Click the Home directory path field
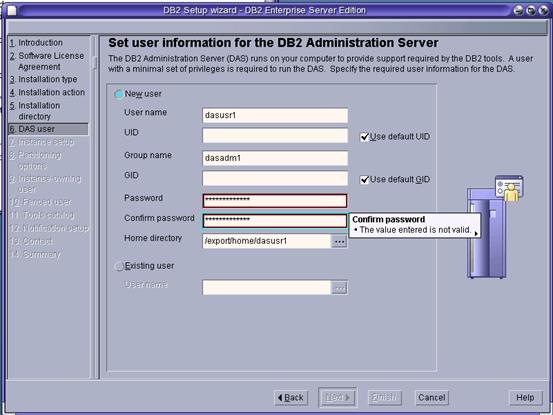Viewport: 553px width, 415px height. [x=267, y=241]
